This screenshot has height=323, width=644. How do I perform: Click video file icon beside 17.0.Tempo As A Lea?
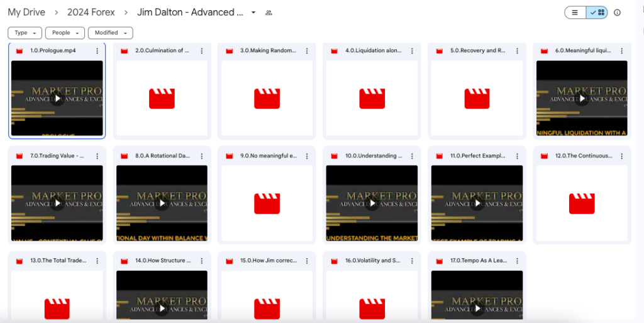[440, 261]
